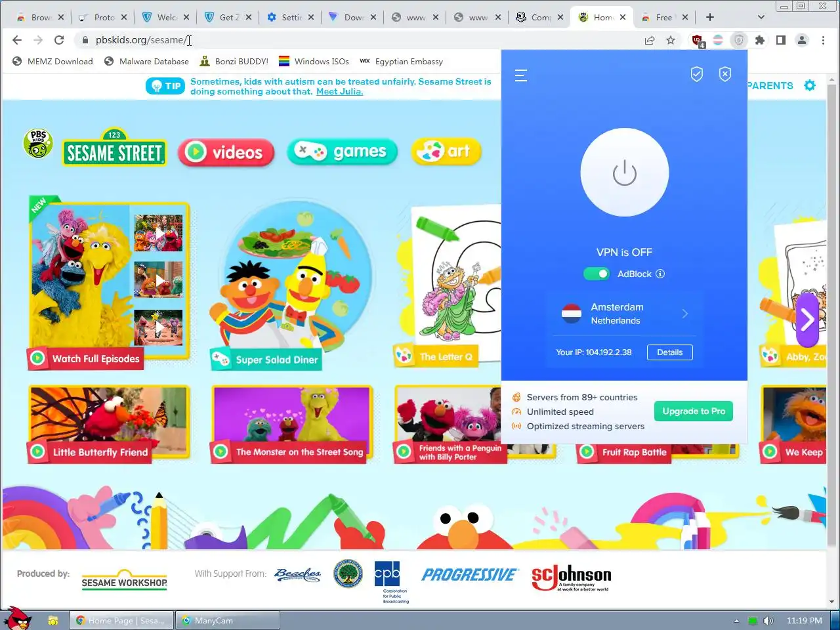Screen dimensions: 840x630
Task: Click the Sesame Street logo
Action: click(x=114, y=148)
